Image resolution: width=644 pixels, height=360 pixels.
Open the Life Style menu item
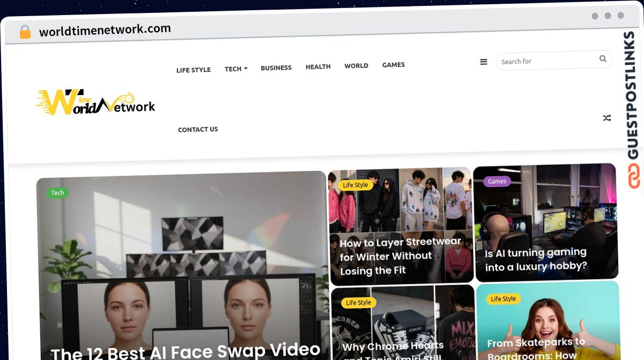point(193,70)
